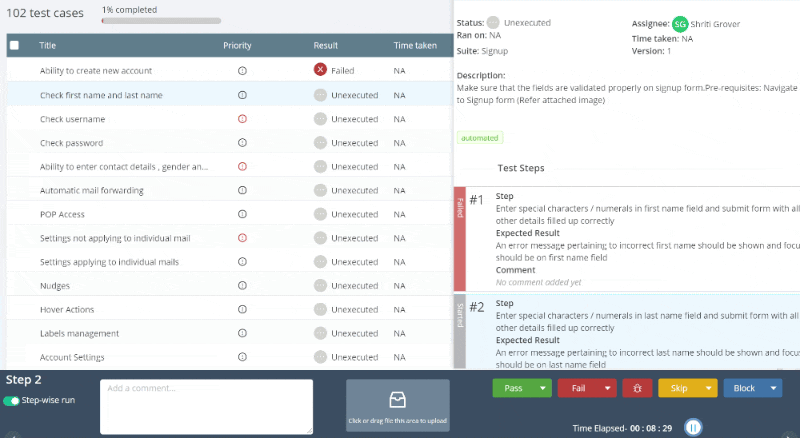This screenshot has width=800, height=438.
Task: Click the SG assignee avatar
Action: coord(680,24)
